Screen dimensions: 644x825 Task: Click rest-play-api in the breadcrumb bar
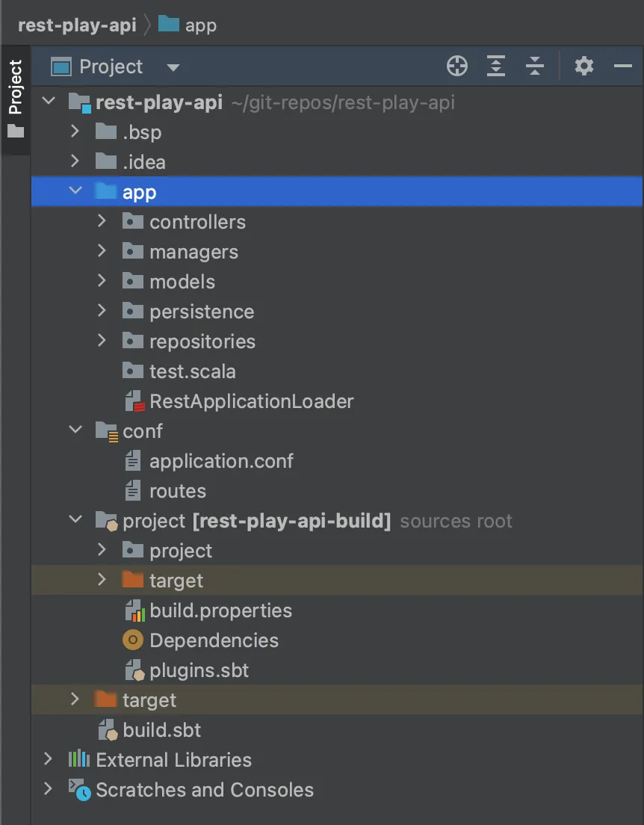point(76,25)
